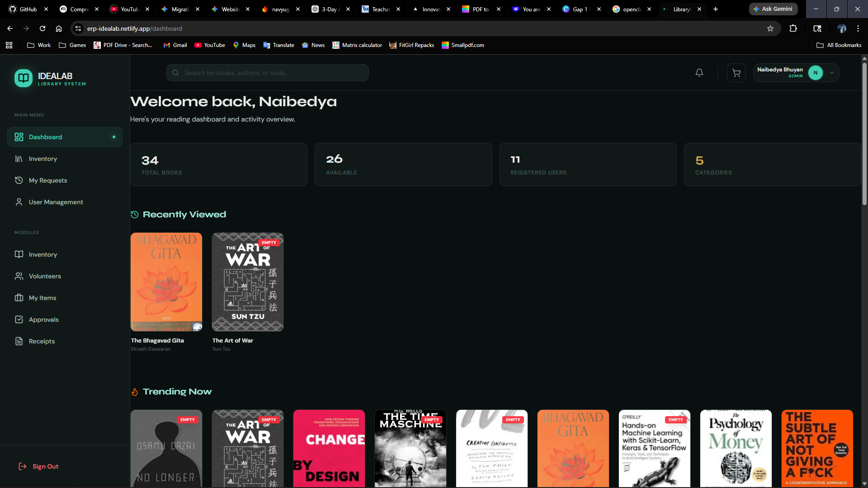868x488 pixels.
Task: Bookmark this page with star icon
Action: pos(770,28)
